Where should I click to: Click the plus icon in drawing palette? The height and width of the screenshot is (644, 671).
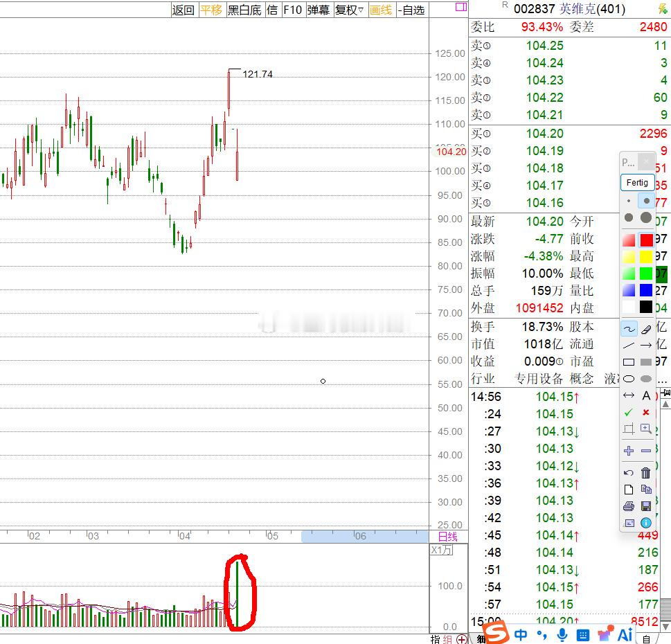(x=629, y=451)
